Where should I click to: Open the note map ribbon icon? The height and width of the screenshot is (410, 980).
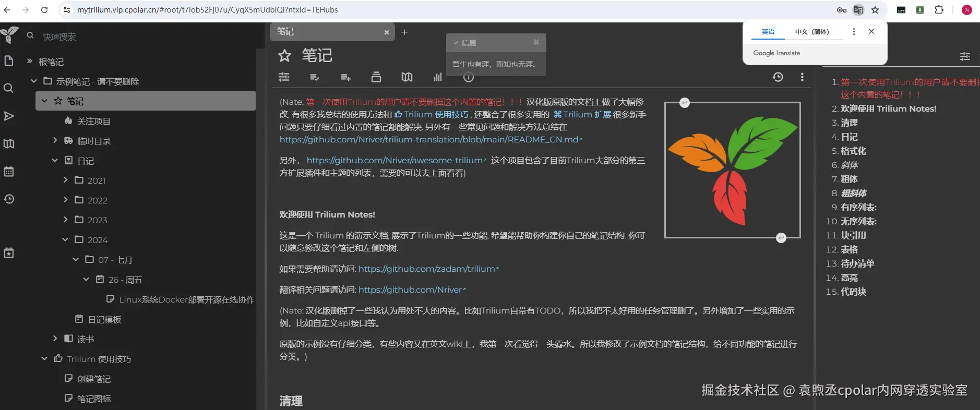[407, 77]
